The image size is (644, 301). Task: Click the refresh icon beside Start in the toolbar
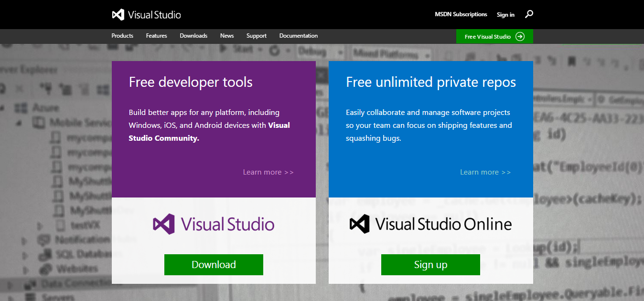[273, 50]
